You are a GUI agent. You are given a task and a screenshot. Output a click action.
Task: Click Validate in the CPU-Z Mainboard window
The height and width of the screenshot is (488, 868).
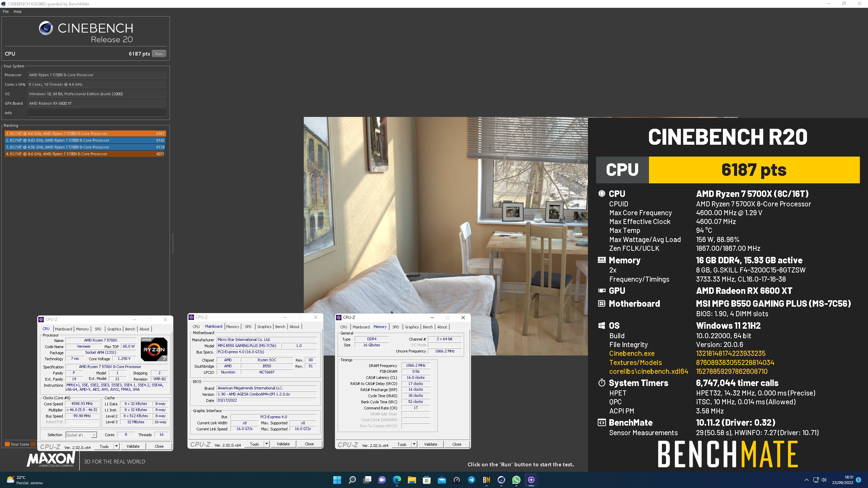click(x=283, y=444)
